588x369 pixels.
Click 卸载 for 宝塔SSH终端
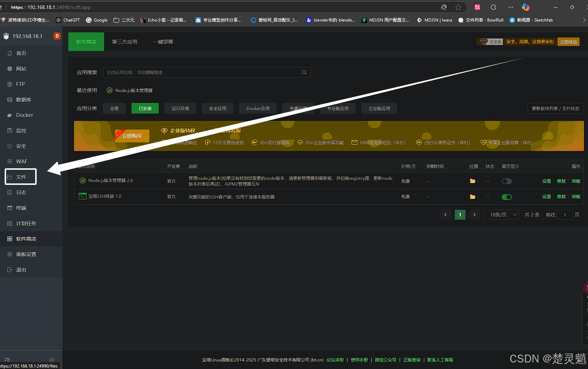click(576, 197)
